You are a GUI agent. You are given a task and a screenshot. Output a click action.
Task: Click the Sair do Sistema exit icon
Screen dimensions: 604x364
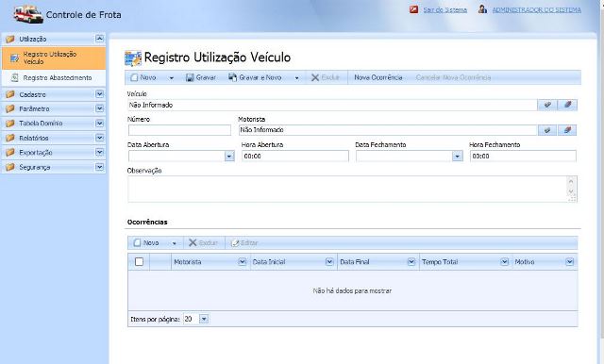[x=413, y=9]
